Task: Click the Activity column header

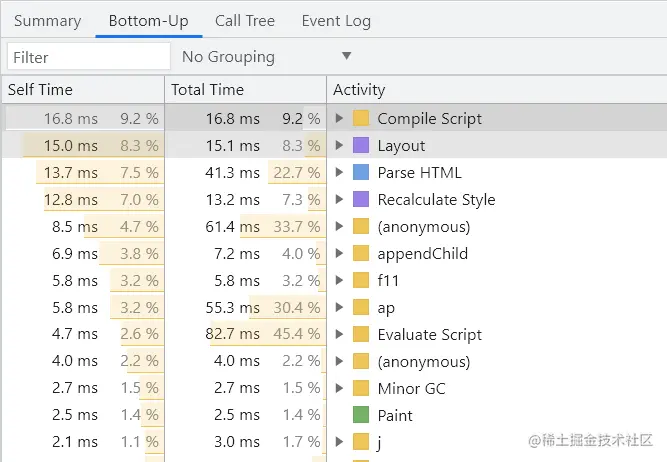Action: (x=359, y=90)
